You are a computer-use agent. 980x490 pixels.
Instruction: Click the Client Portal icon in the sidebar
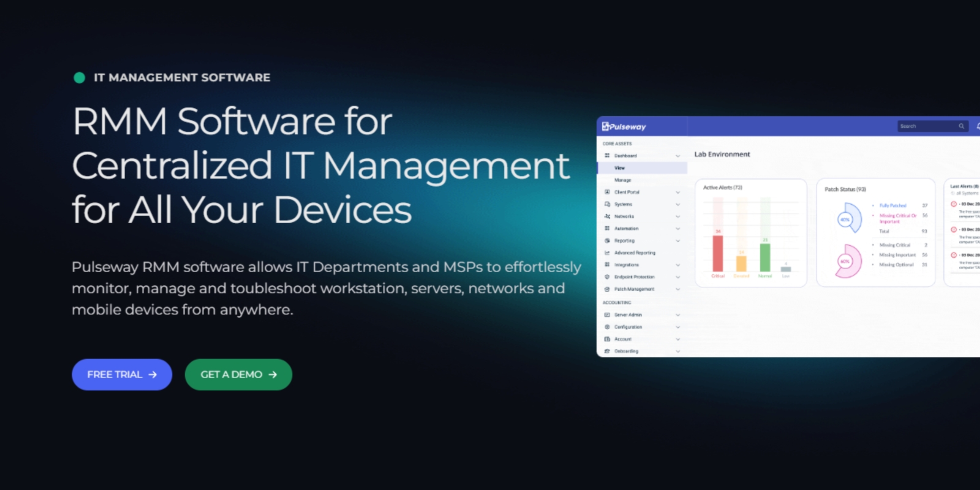(x=607, y=192)
